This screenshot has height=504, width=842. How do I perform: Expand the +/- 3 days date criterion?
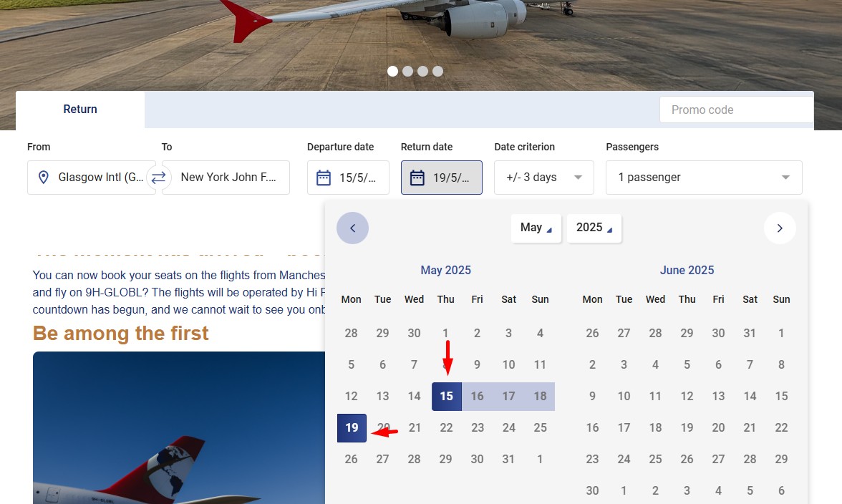543,178
